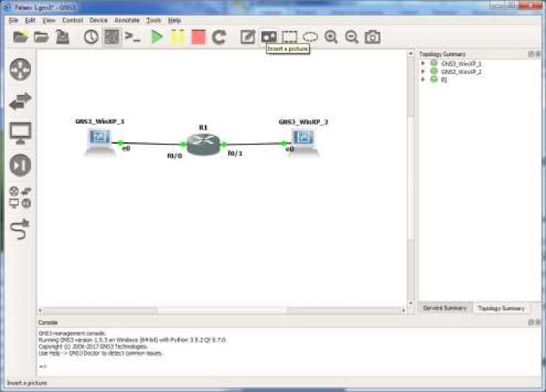This screenshot has height=392, width=546.
Task: Take a screenshot with camera icon
Action: (x=373, y=37)
